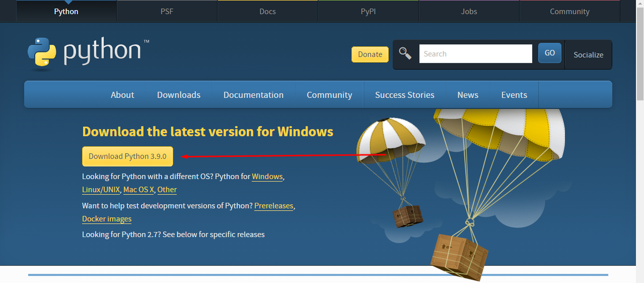Open the Documentation navigation menu
This screenshot has height=283, width=644.
(253, 95)
